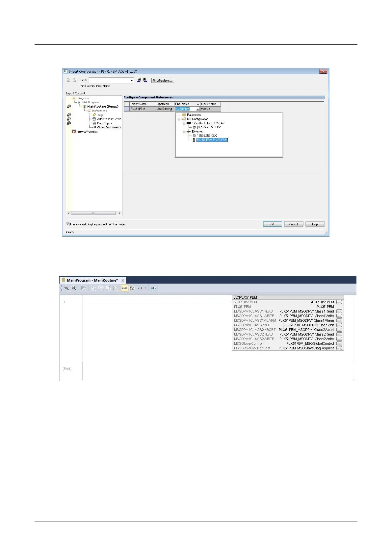Viewport: 392px width, 554px height.
Task: Click the PLX51PBM Import Name cell
Action: [143, 109]
